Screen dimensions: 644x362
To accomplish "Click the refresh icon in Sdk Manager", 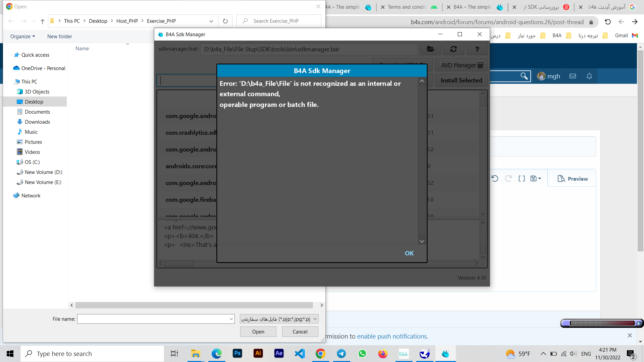I will tap(453, 49).
